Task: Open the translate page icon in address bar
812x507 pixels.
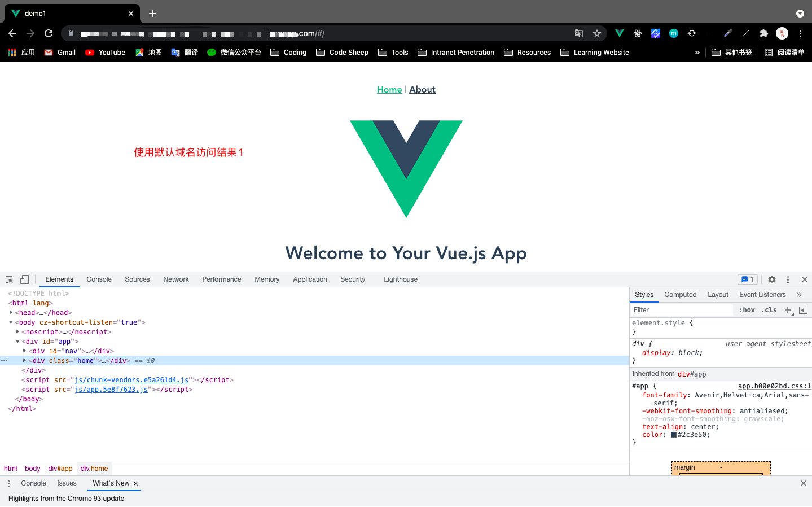Action: coord(579,33)
